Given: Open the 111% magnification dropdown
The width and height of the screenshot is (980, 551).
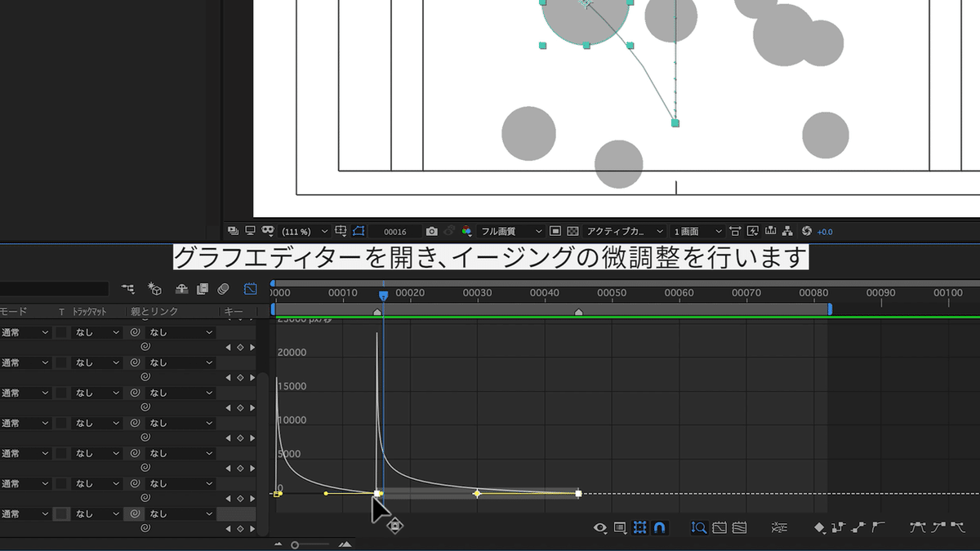Looking at the screenshot, I should pos(305,232).
